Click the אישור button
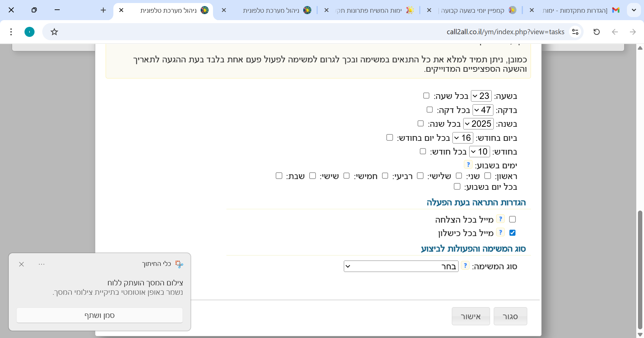The width and height of the screenshot is (644, 338). click(x=471, y=316)
